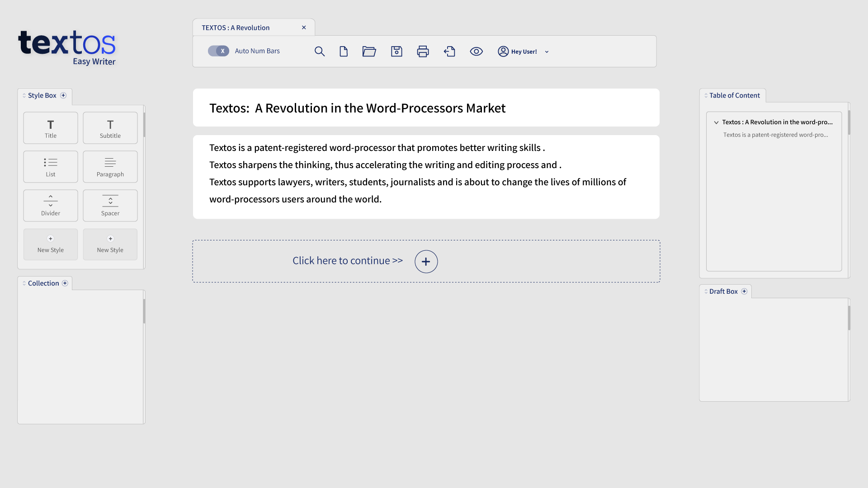Click plus icon beside Collection
Screen dimensions: 868x488
[x=65, y=283]
